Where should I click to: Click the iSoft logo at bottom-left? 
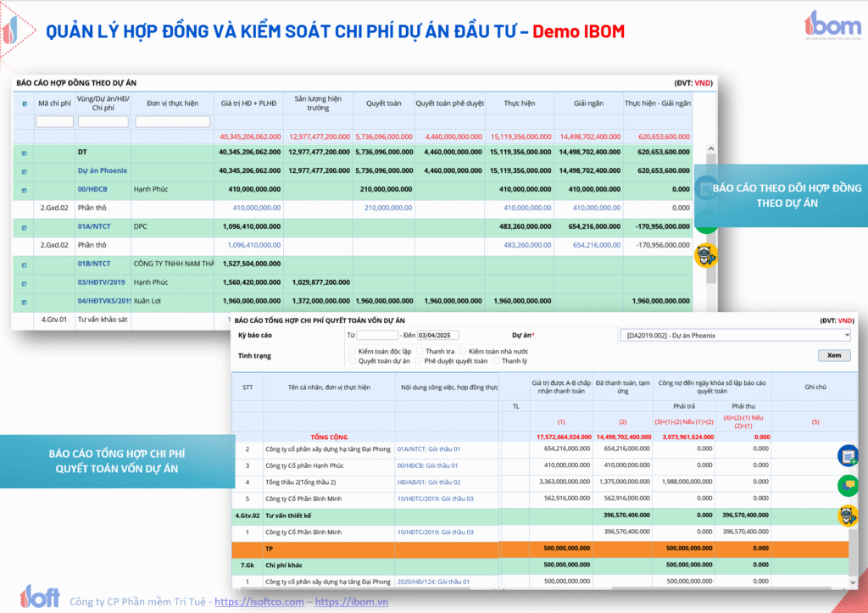[39, 597]
